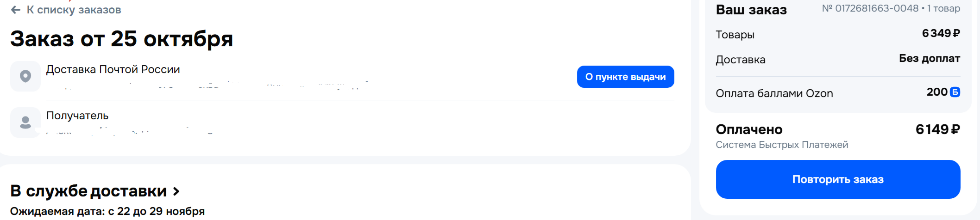
Task: Click the 'Заказ от 25 октября' heading
Action: 121,39
